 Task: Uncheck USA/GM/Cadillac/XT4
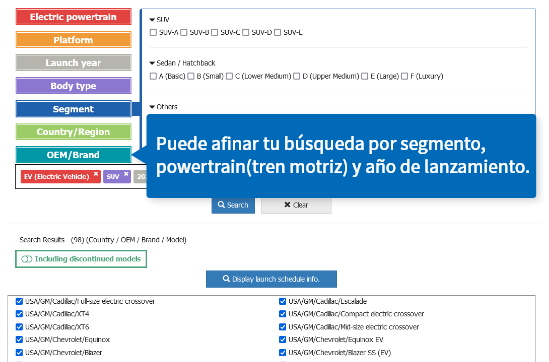point(19,314)
